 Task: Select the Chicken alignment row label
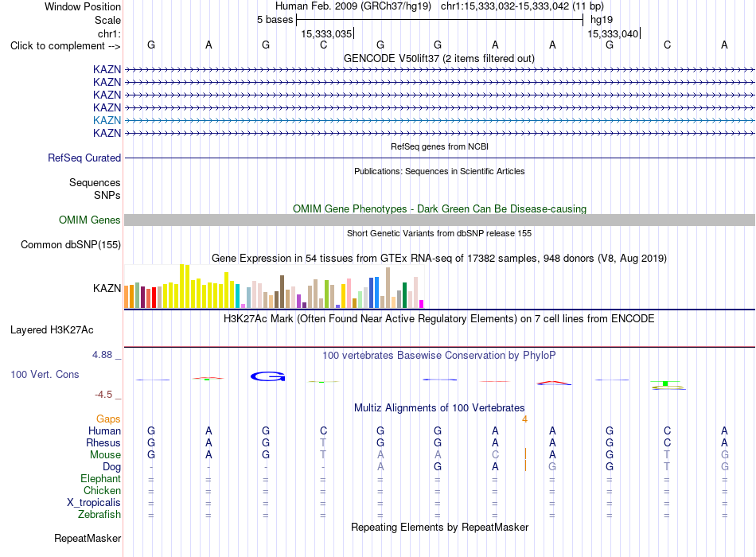pos(102,490)
